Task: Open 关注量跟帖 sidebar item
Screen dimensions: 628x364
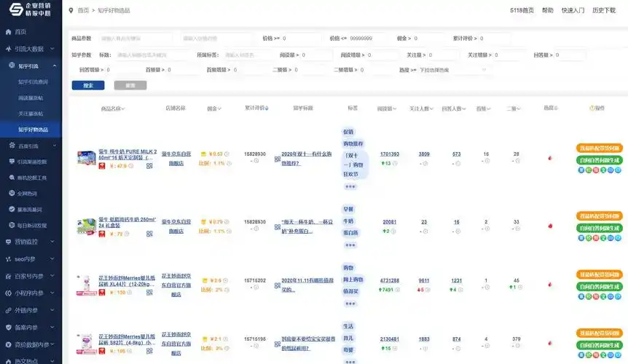Action: pos(31,114)
